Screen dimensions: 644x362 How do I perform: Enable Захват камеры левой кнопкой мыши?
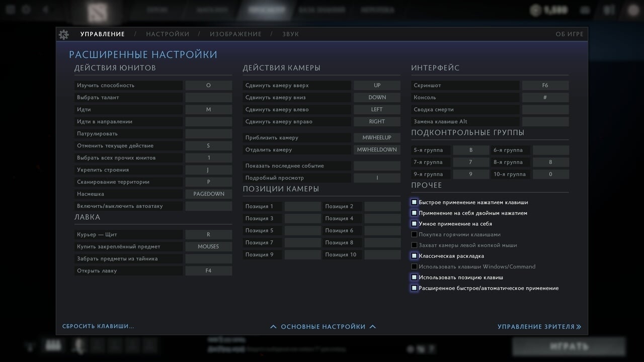(414, 245)
